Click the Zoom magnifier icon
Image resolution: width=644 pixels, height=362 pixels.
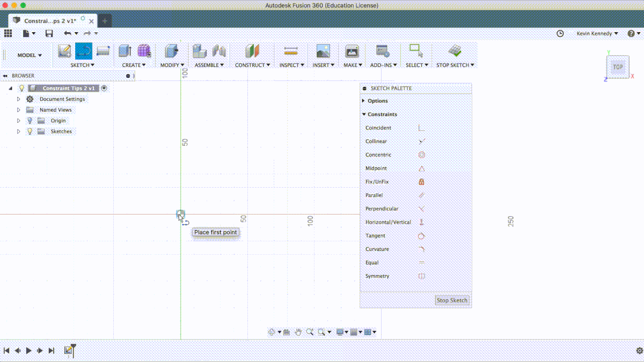coord(310,332)
